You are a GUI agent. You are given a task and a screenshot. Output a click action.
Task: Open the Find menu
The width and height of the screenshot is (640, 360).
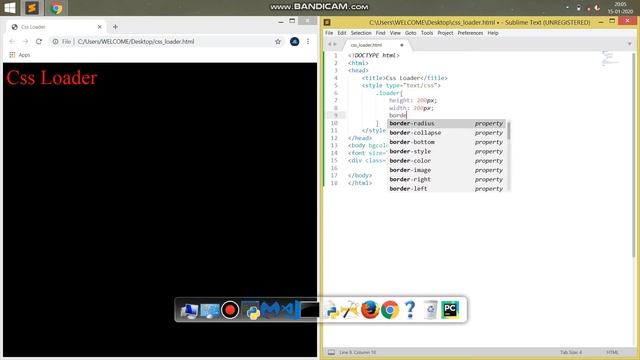click(380, 33)
